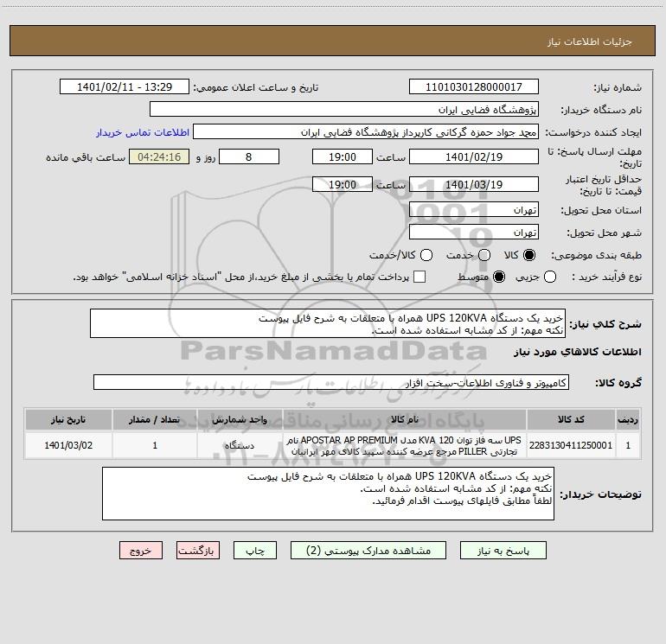
Task: Select the متوسط purchase type radio
Action: (x=499, y=277)
